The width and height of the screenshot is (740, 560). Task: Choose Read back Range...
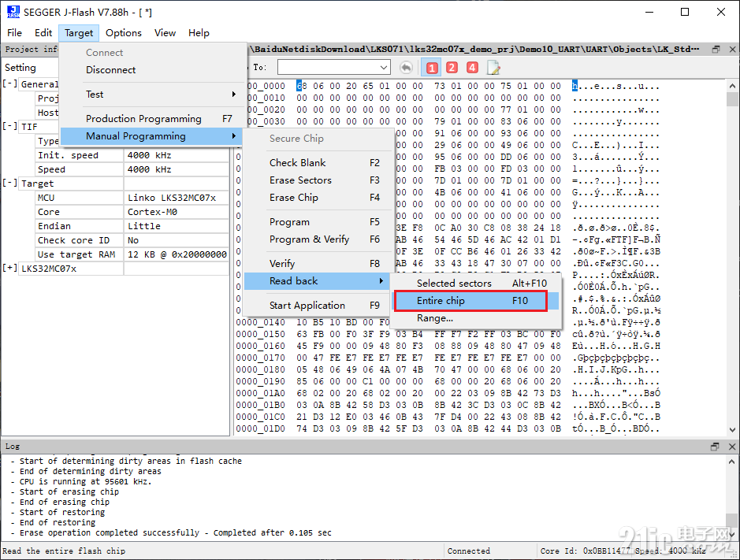pyautogui.click(x=477, y=318)
